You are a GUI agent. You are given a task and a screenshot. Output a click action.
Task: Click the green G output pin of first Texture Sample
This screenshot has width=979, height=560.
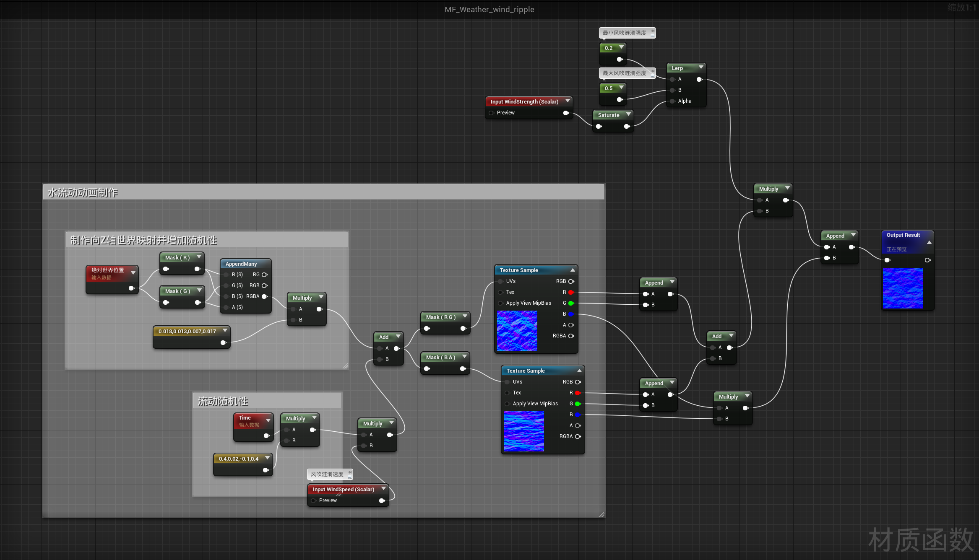coord(571,303)
